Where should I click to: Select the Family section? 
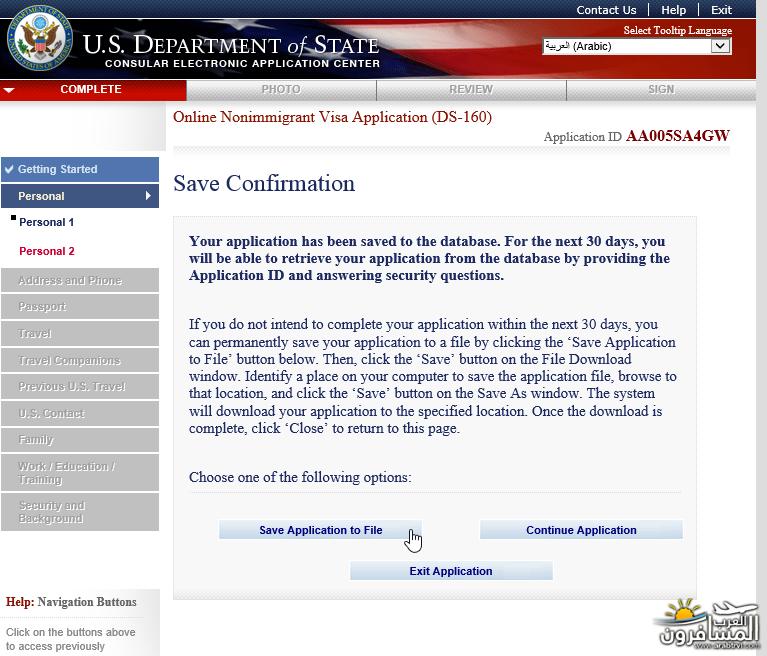click(x=80, y=440)
